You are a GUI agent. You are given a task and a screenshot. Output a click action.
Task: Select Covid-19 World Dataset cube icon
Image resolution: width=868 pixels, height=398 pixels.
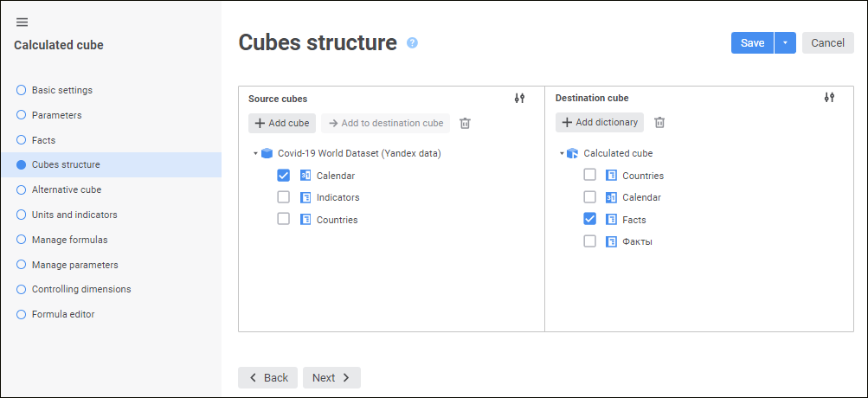267,153
